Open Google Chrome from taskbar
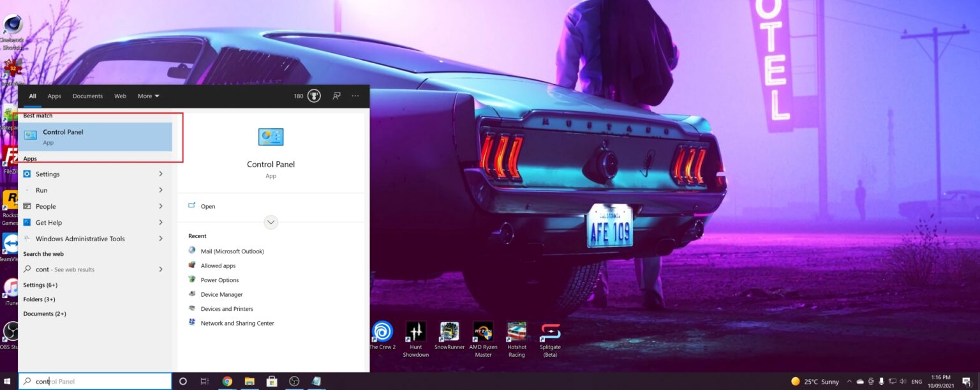 point(227,381)
